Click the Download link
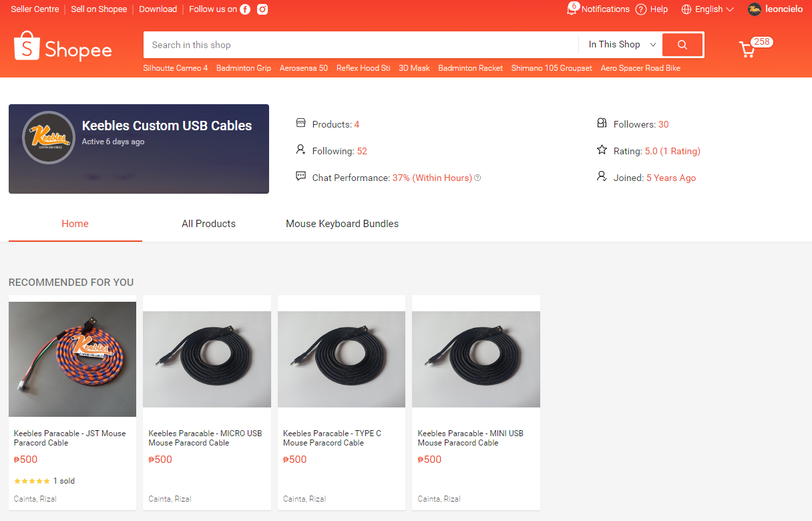This screenshot has width=812, height=521. pyautogui.click(x=158, y=9)
